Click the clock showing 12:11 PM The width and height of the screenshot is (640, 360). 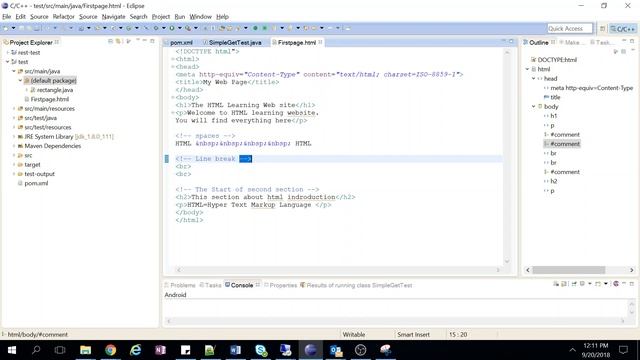coord(596,346)
